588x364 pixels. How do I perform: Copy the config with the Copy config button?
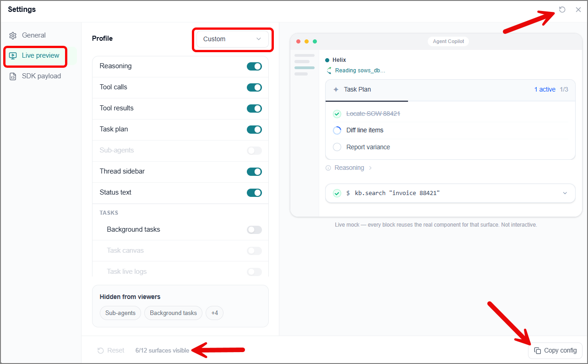[555, 350]
